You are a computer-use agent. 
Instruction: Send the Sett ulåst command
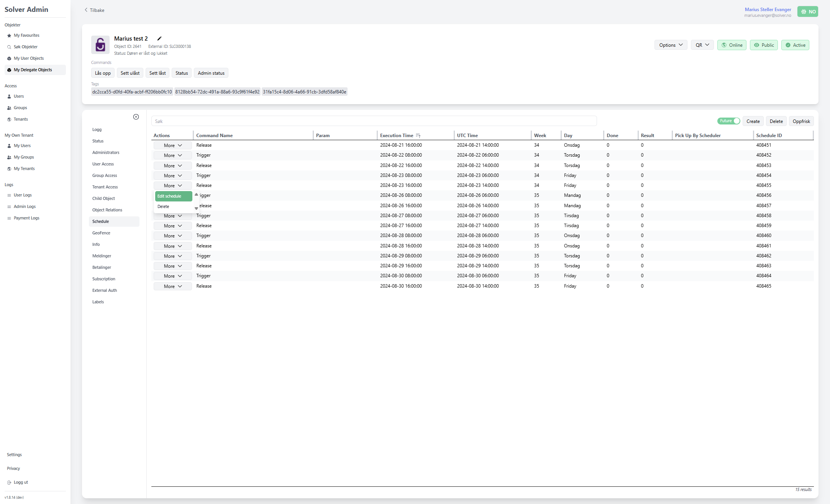tap(130, 73)
